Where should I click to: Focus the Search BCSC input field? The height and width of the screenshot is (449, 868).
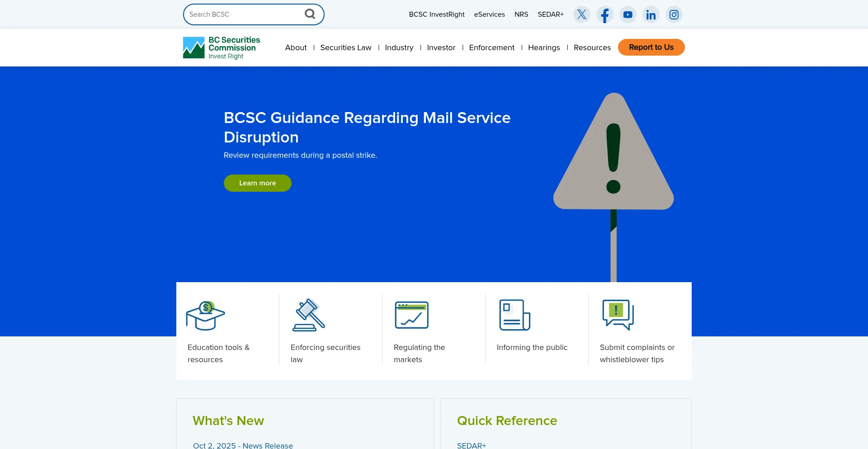[244, 14]
